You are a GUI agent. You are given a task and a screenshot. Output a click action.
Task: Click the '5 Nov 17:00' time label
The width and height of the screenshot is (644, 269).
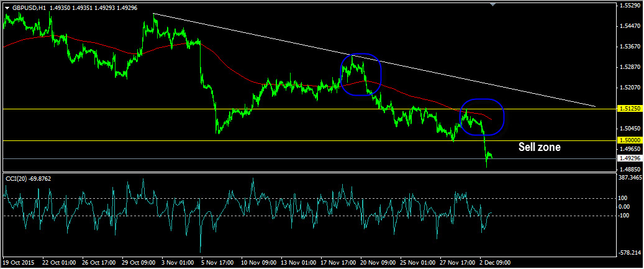[217, 262]
